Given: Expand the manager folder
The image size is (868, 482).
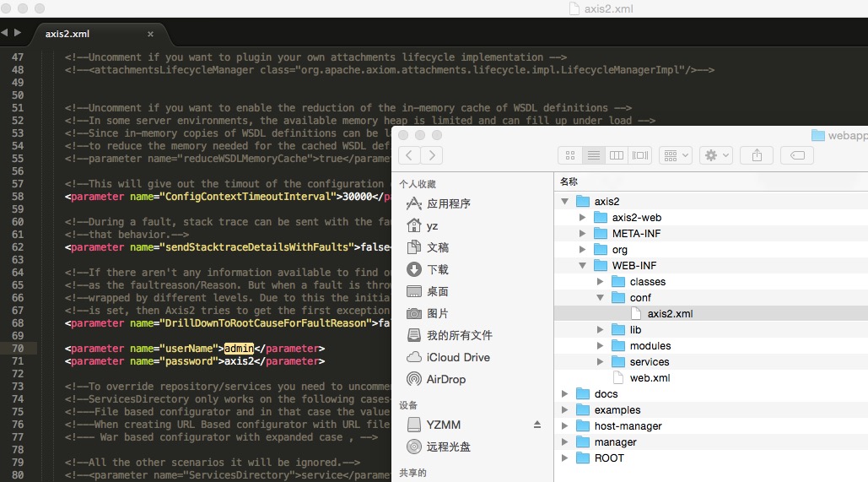Looking at the screenshot, I should tap(564, 442).
